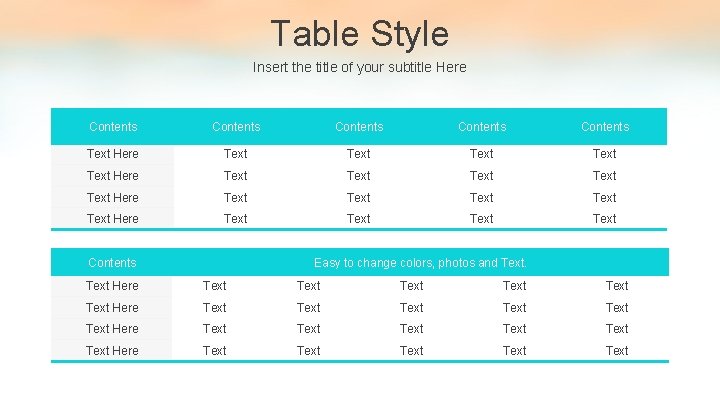Click the second Contents header in top table
The image size is (720, 405).
tap(236, 127)
